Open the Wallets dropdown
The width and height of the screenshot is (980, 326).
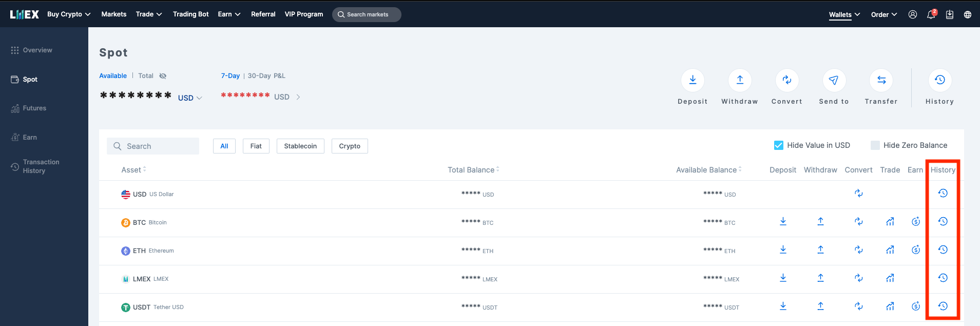[x=844, y=14]
